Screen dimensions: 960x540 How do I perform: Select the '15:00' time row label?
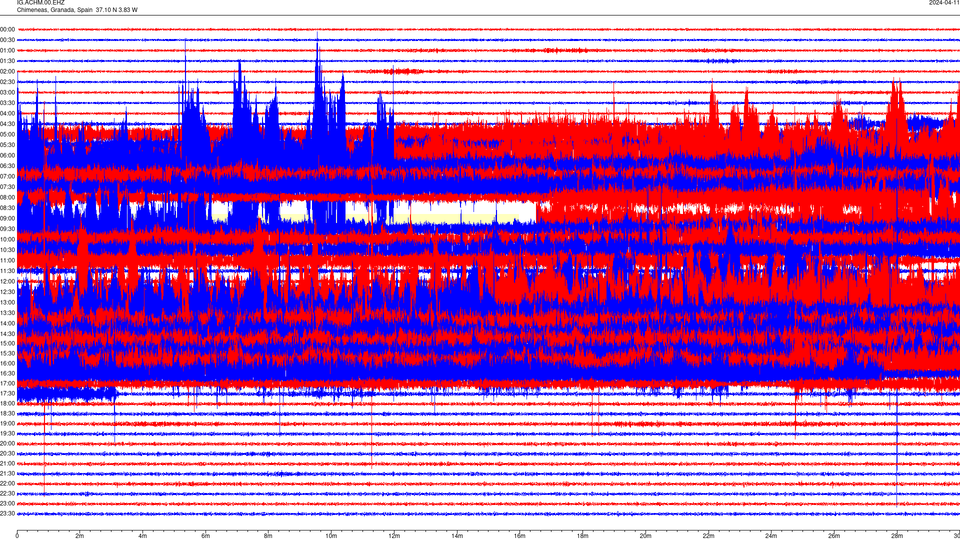(x=7, y=343)
